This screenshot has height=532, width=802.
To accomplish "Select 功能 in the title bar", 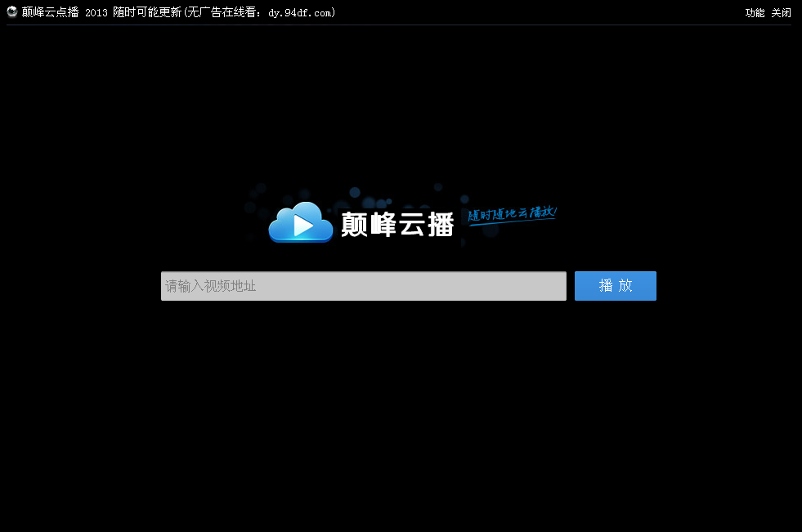I will click(x=754, y=12).
